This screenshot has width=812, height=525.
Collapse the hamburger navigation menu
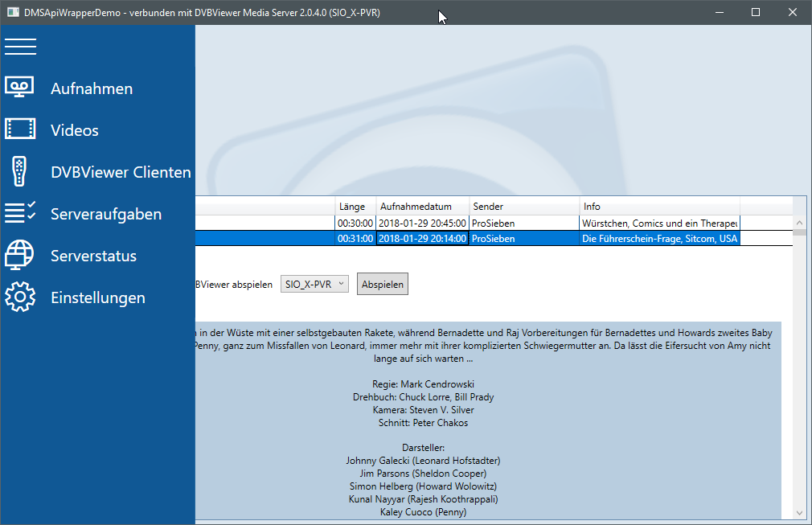(20, 47)
